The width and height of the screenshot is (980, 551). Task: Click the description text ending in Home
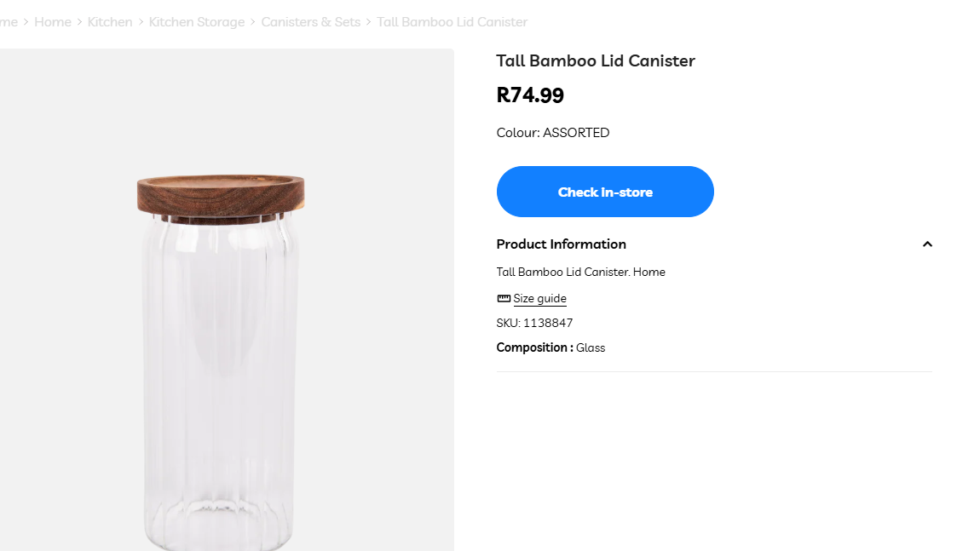580,273
